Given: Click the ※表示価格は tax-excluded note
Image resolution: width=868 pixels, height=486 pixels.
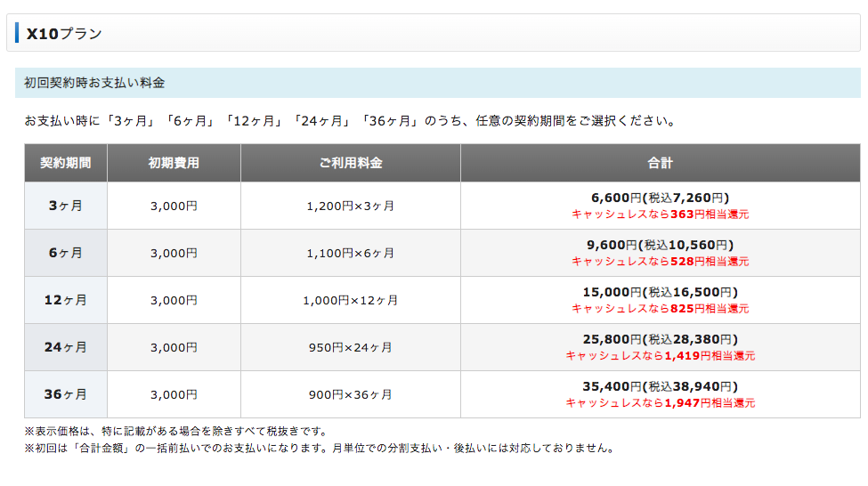Looking at the screenshot, I should coord(178,431).
